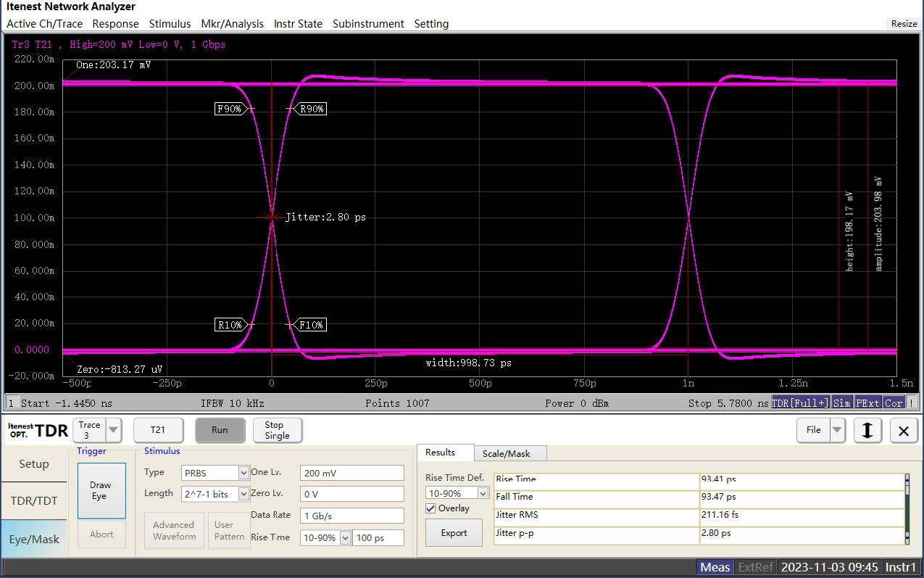
Task: Click the F90% marker label
Action: coord(230,109)
